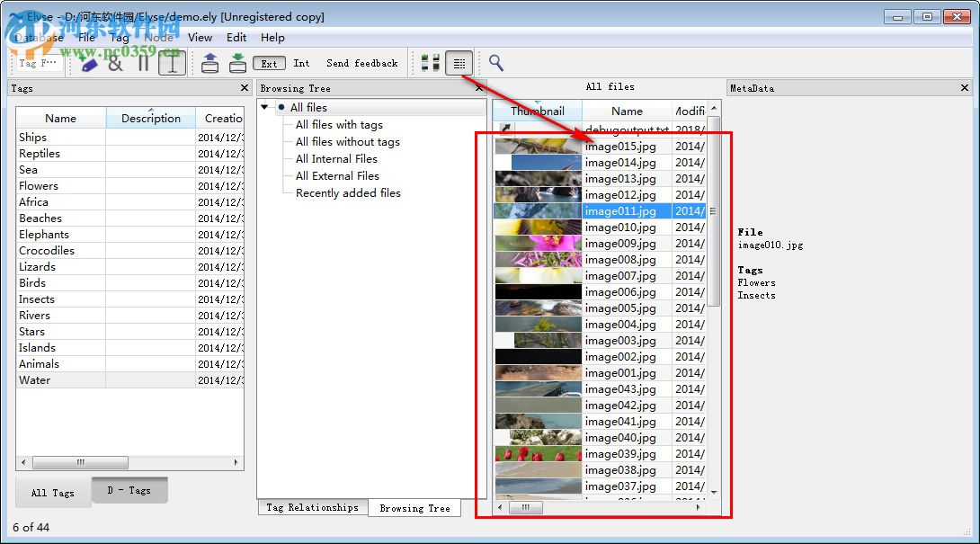This screenshot has width=980, height=544.
Task: Switch to thumbnail grid view icon
Action: click(x=431, y=63)
